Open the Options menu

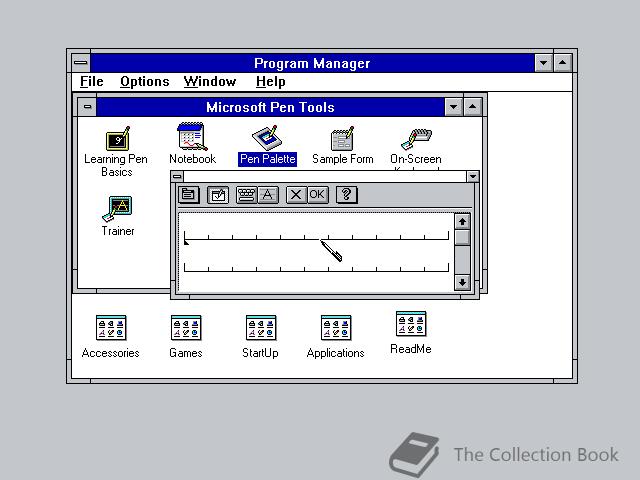(x=144, y=82)
